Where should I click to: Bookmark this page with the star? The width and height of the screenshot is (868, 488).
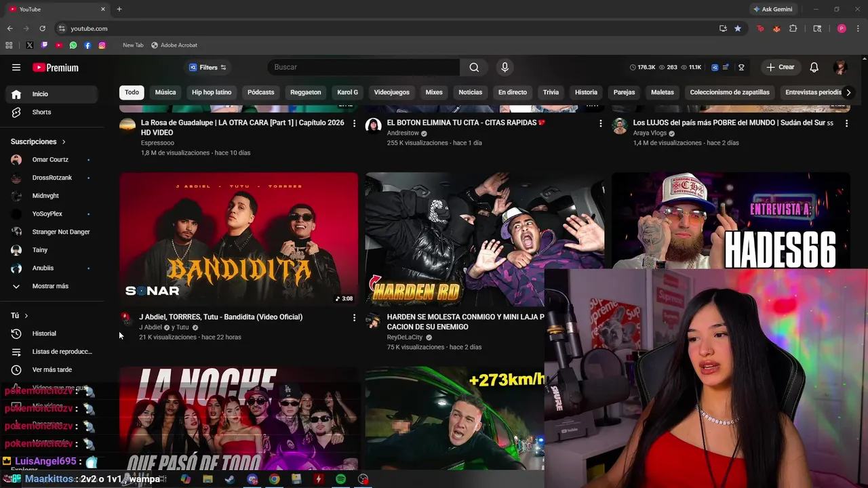click(x=738, y=28)
